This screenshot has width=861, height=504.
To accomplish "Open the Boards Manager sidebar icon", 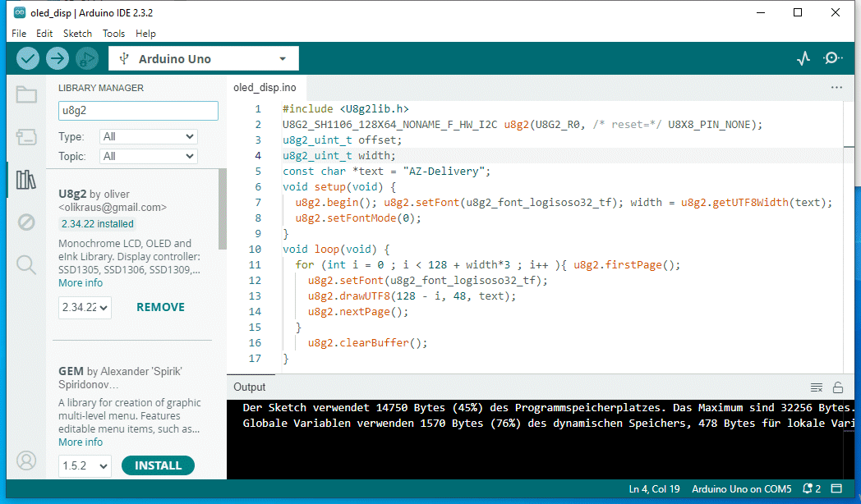I will 26,136.
